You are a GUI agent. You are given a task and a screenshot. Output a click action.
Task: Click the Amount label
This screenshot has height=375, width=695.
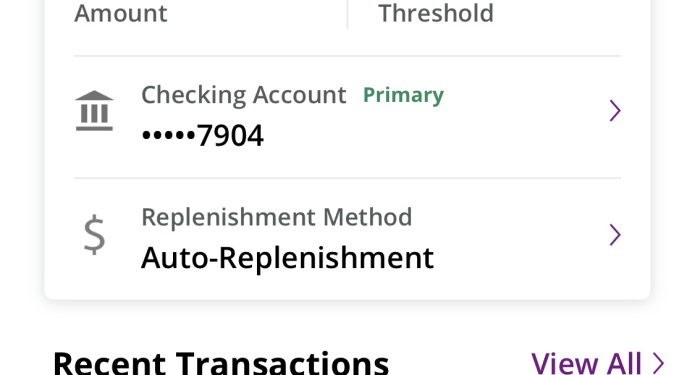121,13
